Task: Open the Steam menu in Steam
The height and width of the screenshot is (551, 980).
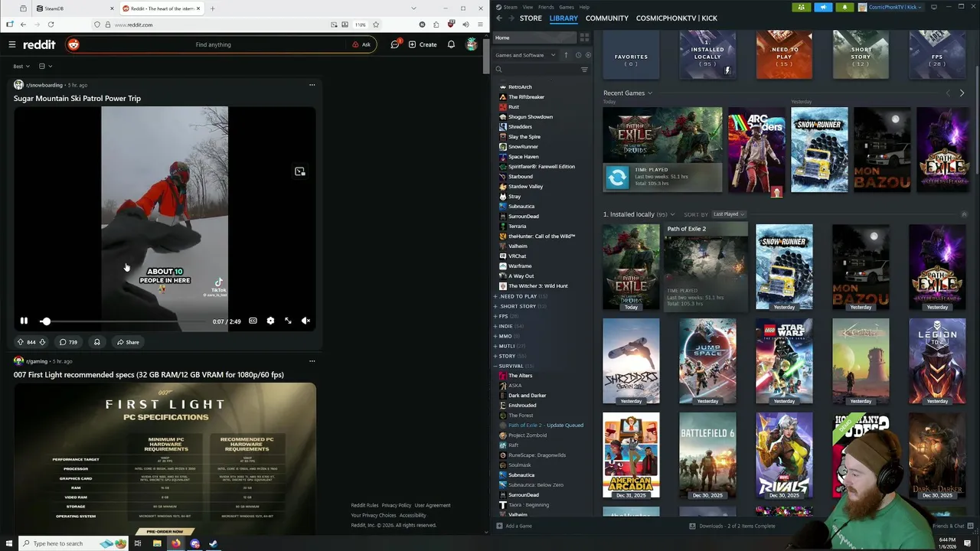Action: tap(507, 7)
